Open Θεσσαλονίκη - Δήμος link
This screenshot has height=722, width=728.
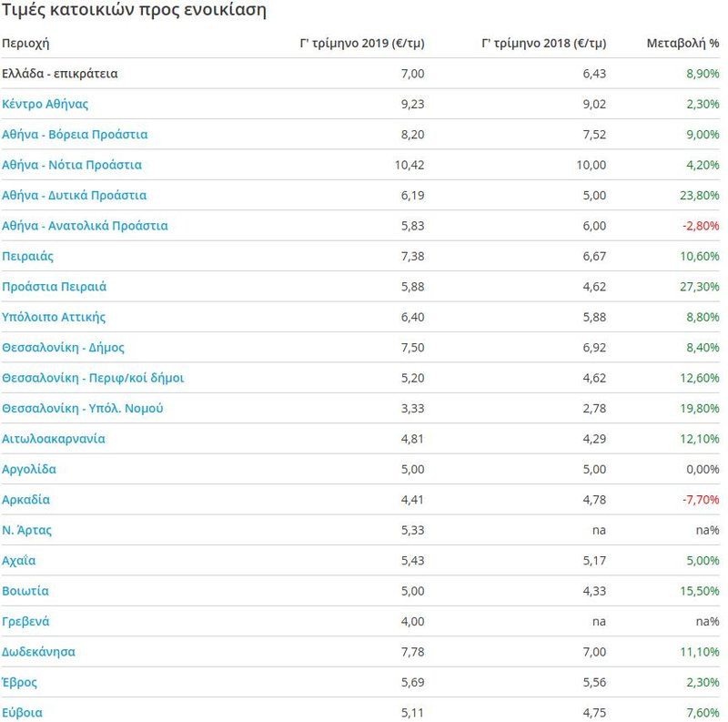[63, 348]
